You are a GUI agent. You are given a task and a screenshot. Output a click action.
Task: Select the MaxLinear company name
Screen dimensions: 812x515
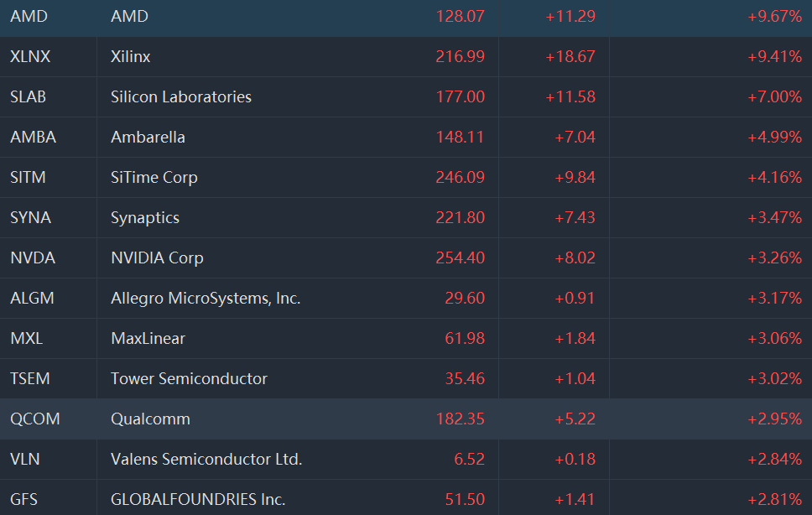click(148, 338)
